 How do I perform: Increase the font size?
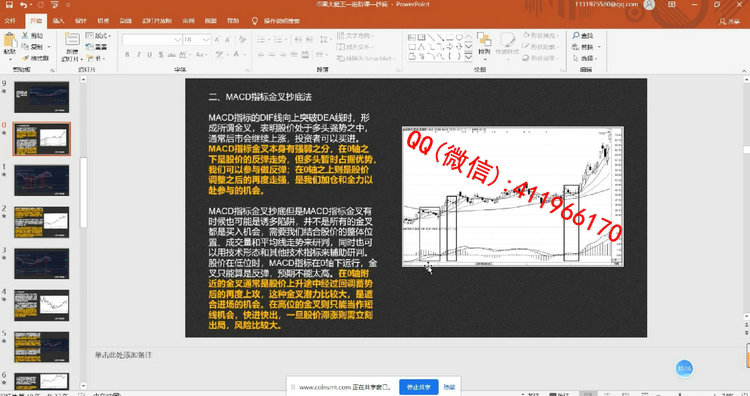(x=217, y=40)
